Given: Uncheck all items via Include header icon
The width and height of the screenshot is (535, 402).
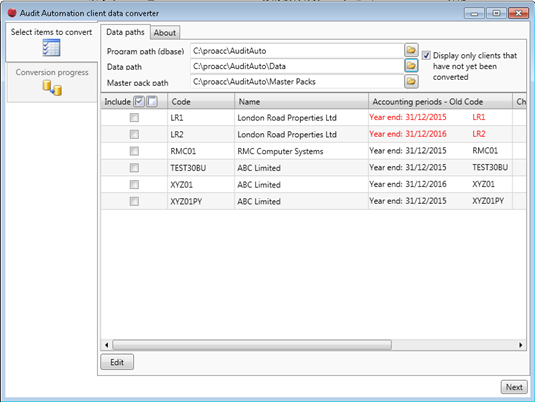Looking at the screenshot, I should tap(152, 101).
